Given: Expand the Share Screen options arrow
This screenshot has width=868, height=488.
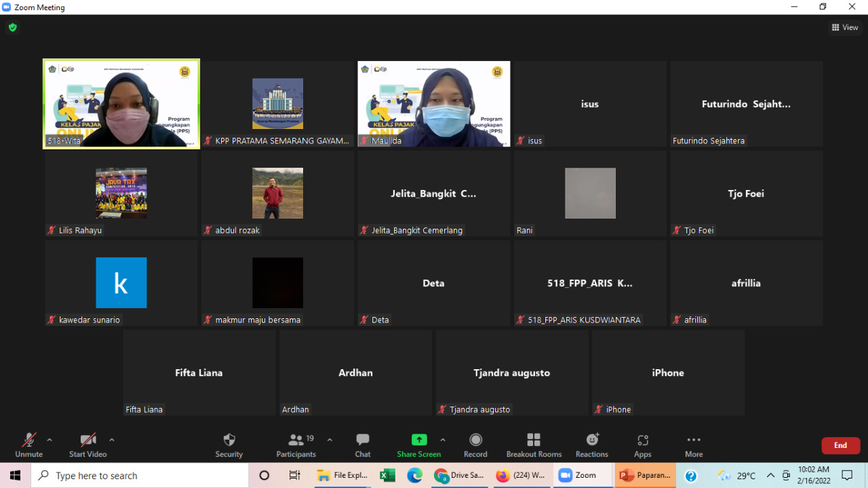Looking at the screenshot, I should 443,440.
